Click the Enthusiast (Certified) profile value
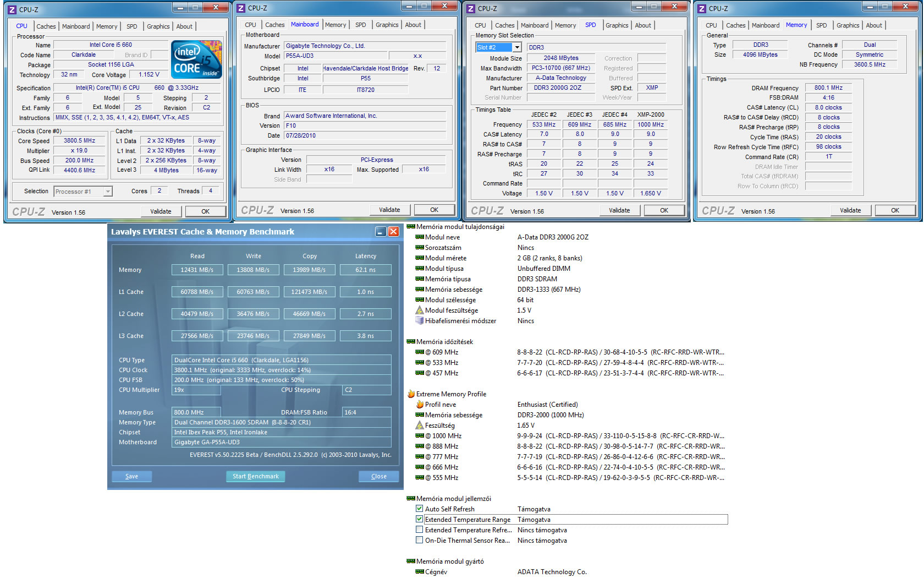This screenshot has height=578, width=924. [547, 405]
